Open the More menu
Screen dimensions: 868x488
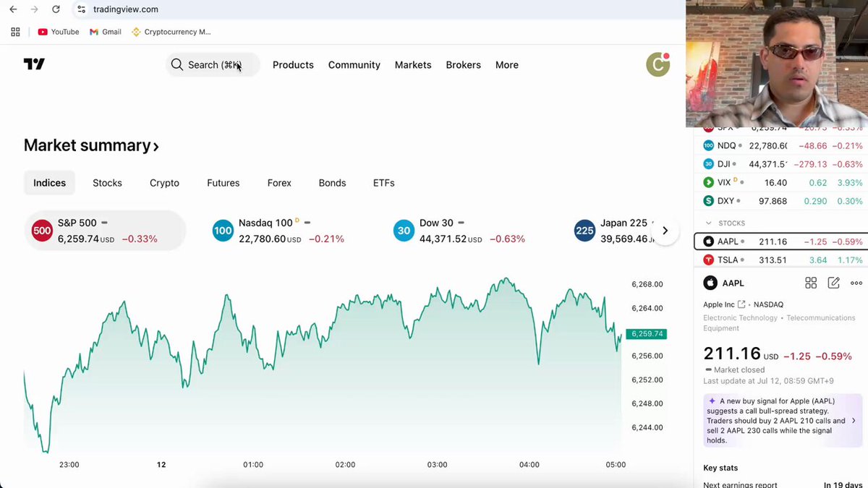pos(506,64)
